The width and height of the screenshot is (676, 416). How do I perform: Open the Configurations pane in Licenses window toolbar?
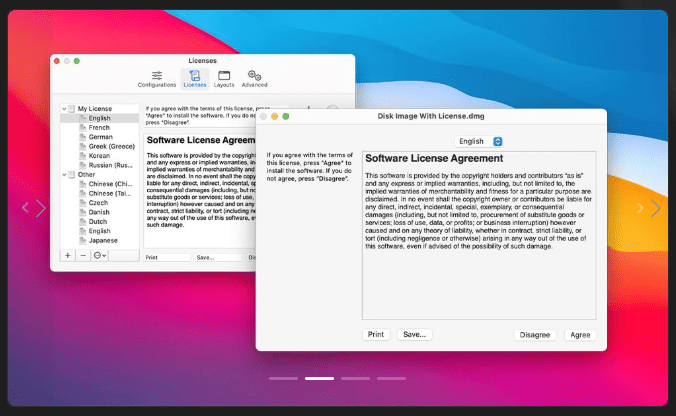pos(157,79)
